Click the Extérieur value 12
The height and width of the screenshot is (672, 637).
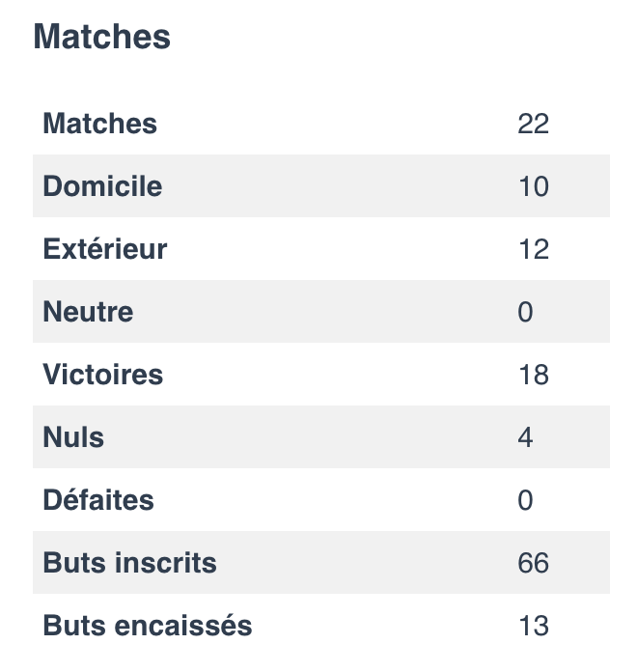tap(533, 249)
